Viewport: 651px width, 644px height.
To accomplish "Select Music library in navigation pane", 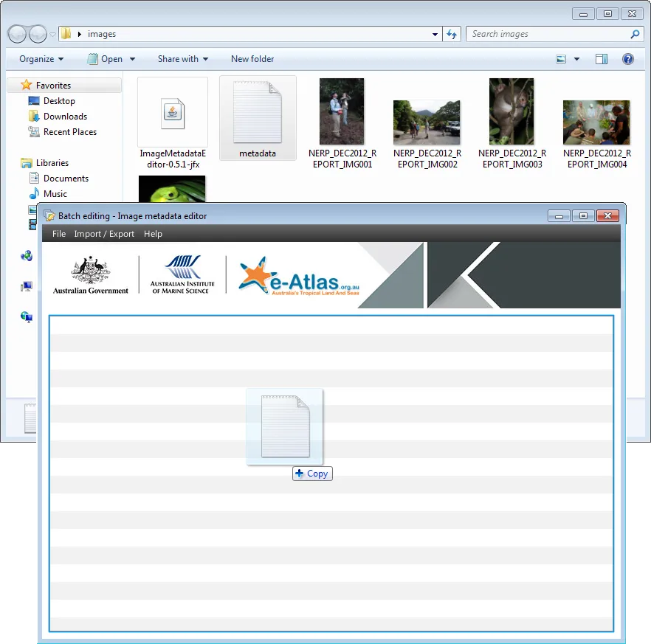I will 55,194.
